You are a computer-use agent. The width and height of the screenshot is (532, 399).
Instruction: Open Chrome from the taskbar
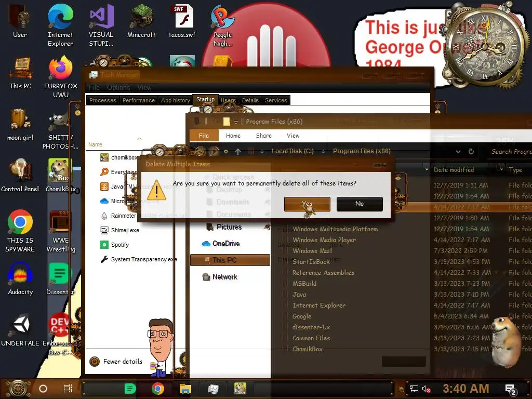[157, 389]
